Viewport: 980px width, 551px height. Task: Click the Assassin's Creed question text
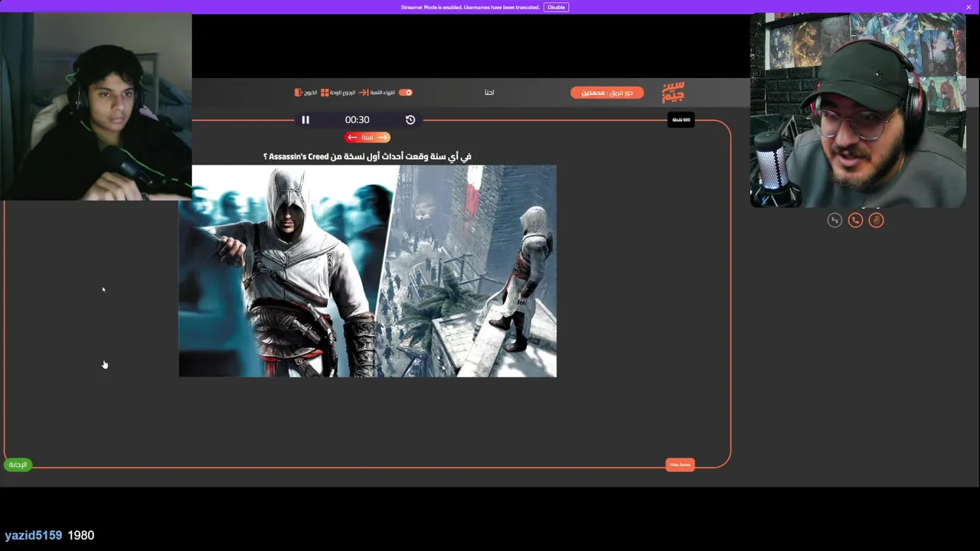click(367, 156)
